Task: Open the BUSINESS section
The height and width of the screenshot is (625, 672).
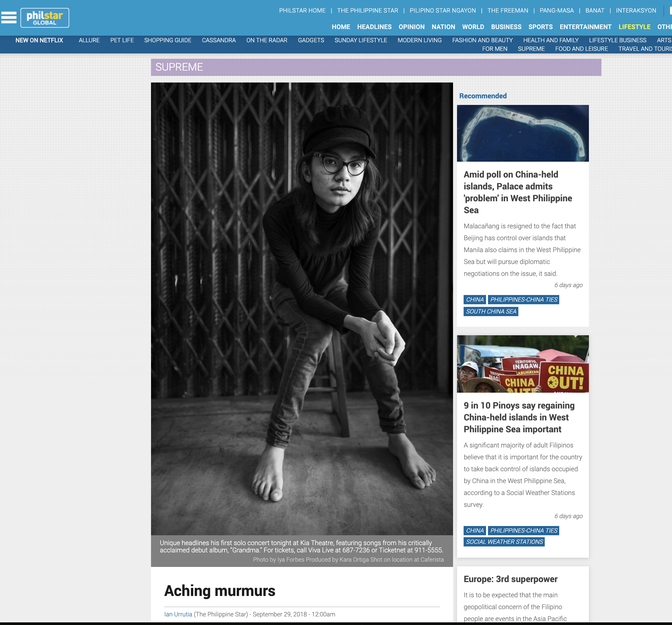Action: (506, 27)
